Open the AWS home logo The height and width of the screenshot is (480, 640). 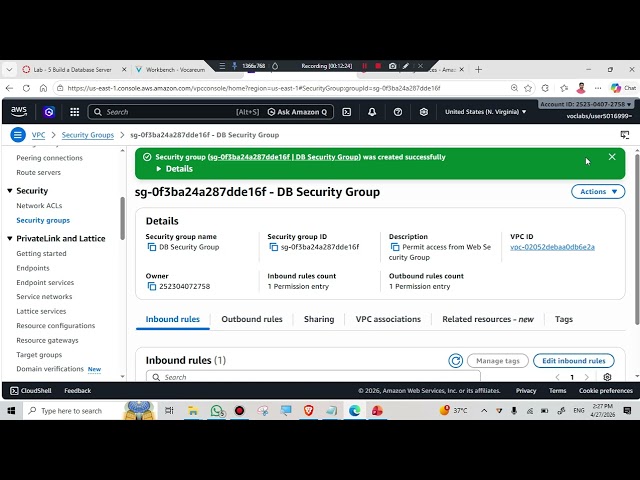coord(19,111)
